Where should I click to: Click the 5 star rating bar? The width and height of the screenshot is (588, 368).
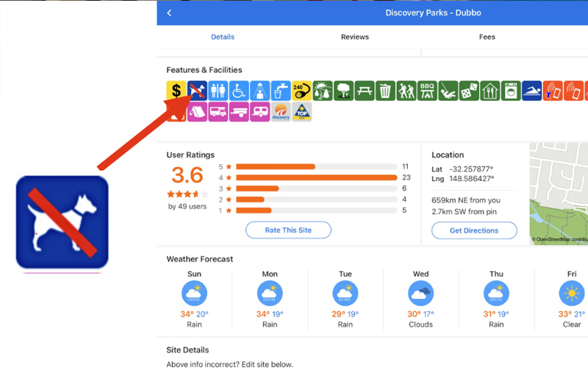click(x=317, y=167)
